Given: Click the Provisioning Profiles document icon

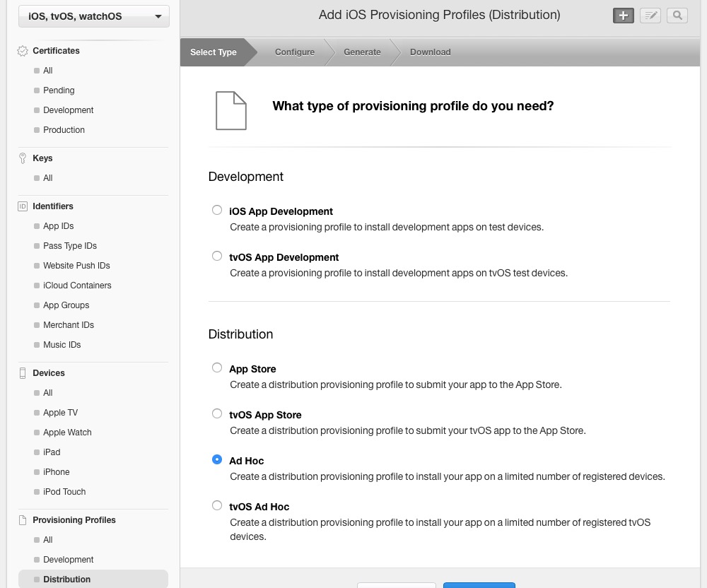Looking at the screenshot, I should click(23, 520).
